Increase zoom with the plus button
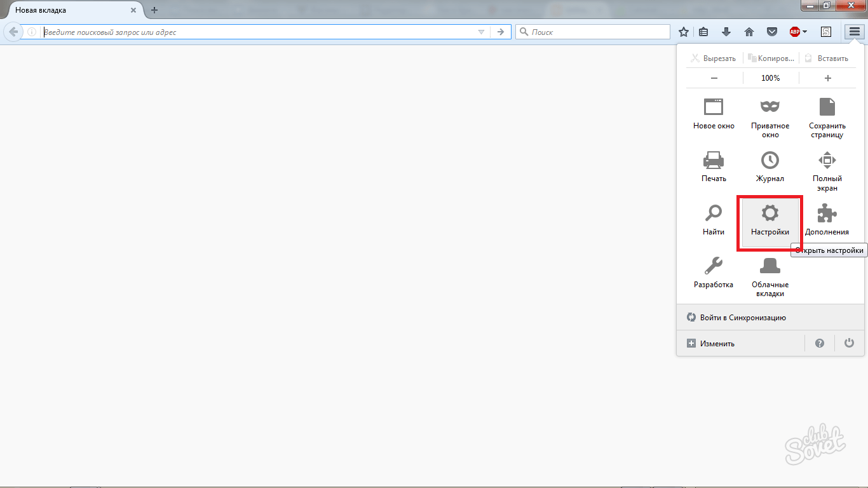The width and height of the screenshot is (868, 488). [x=827, y=78]
